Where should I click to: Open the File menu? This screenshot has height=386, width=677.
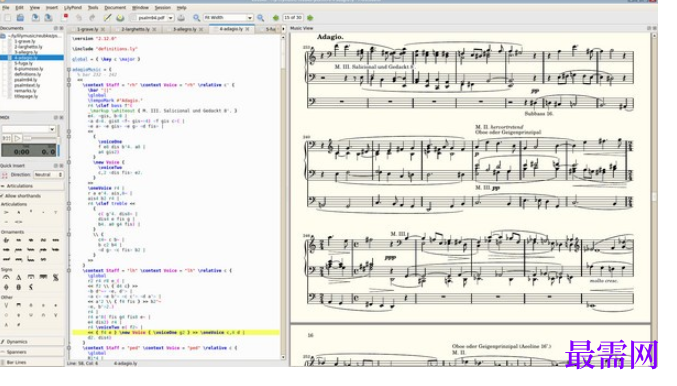[x=6, y=8]
